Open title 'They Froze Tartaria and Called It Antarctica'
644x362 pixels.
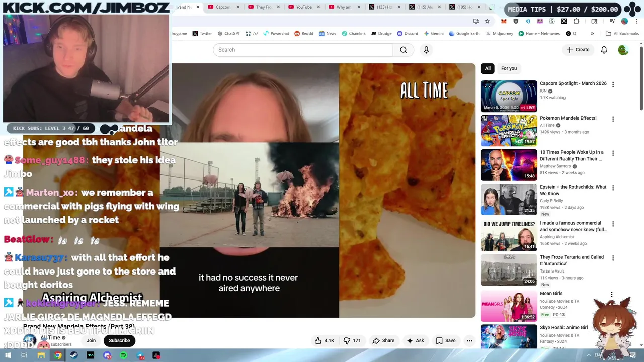[x=572, y=260]
